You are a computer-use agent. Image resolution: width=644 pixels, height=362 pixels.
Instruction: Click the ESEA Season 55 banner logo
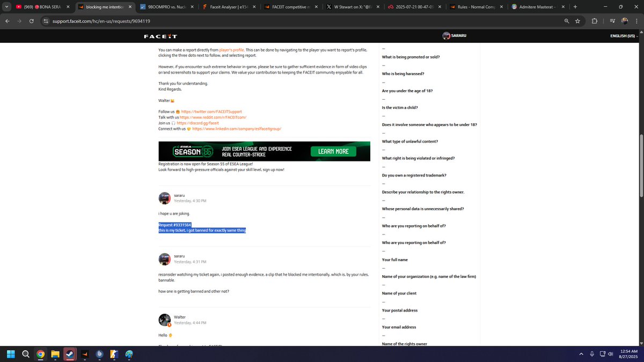(x=193, y=151)
